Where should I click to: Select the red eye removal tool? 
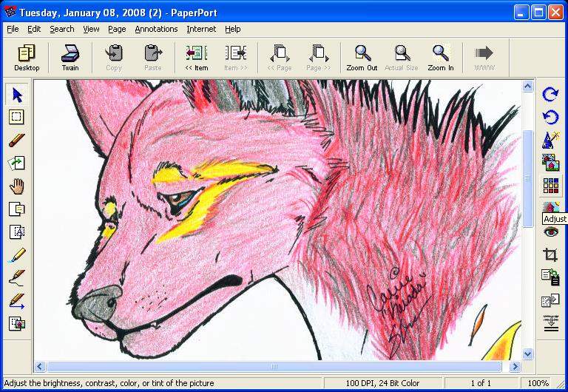(550, 232)
